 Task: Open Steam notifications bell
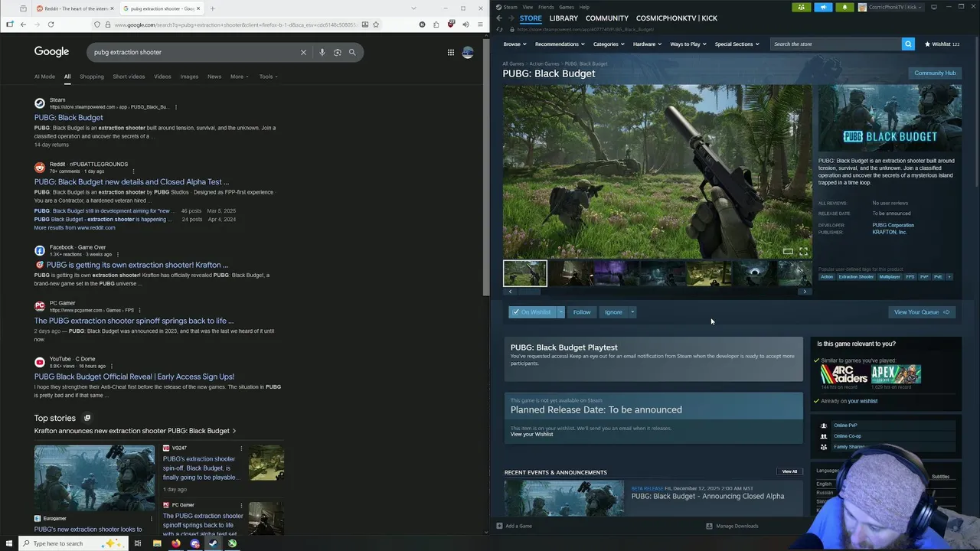[844, 7]
